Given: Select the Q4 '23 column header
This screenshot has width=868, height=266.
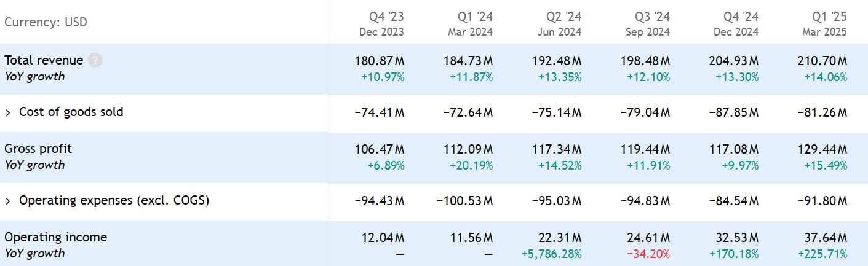Looking at the screenshot, I should pyautogui.click(x=382, y=23).
